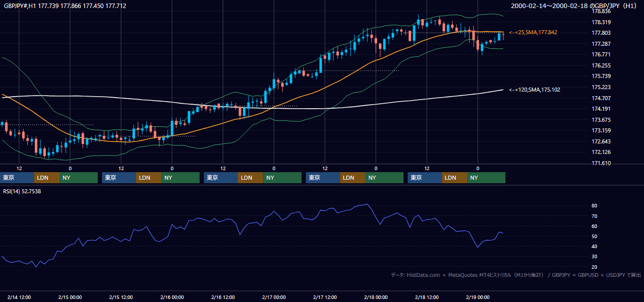Click the white 120 SMA label 175.102
The height and width of the screenshot is (302, 644).
[535, 90]
